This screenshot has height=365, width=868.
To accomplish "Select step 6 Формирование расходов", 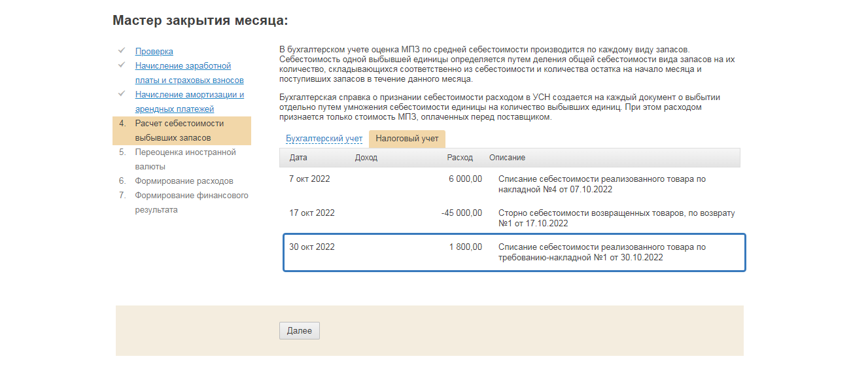I will coord(184,181).
